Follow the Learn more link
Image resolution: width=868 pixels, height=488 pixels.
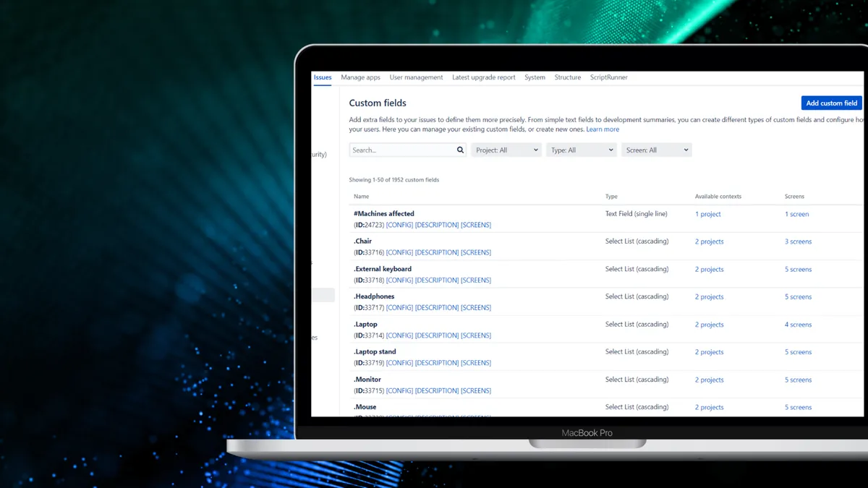click(603, 129)
